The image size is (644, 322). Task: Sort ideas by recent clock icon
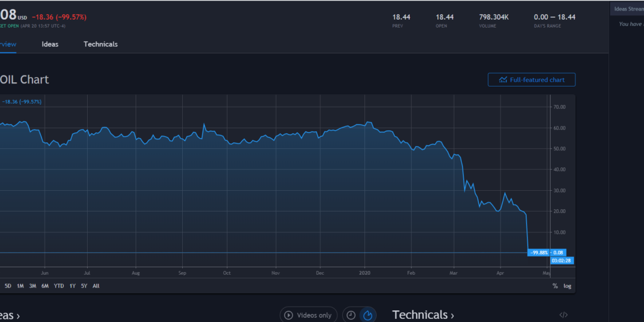pos(351,315)
